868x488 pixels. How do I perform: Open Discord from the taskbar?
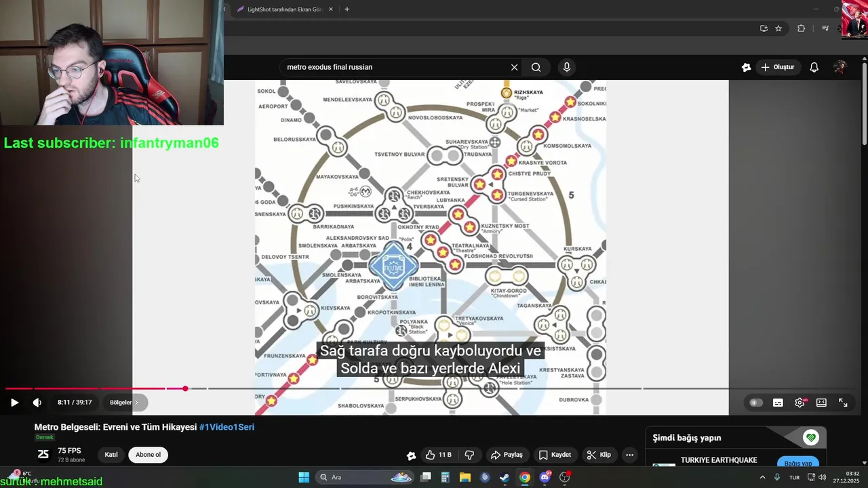[x=545, y=477]
